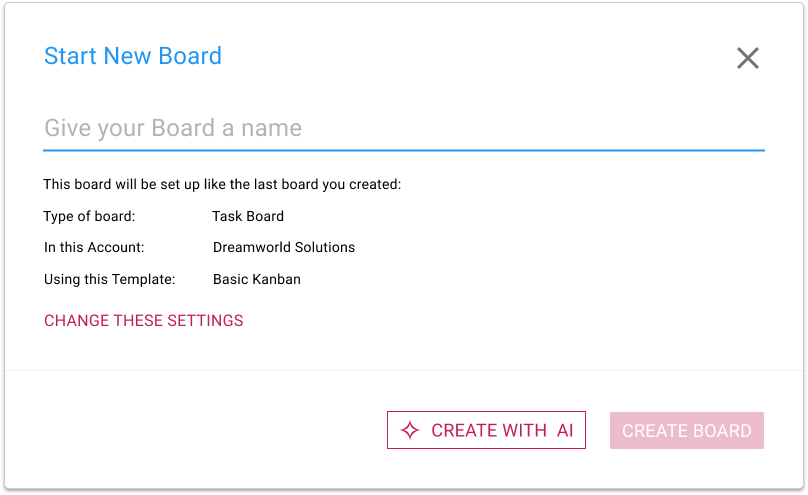Focus the board name input field
808x495 pixels.
click(403, 128)
